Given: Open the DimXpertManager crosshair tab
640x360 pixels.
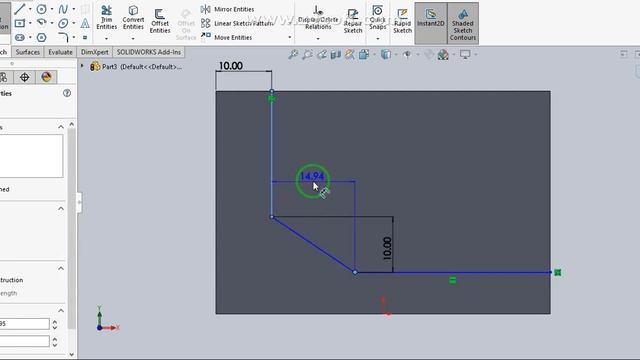Looking at the screenshot, I should tap(24, 77).
